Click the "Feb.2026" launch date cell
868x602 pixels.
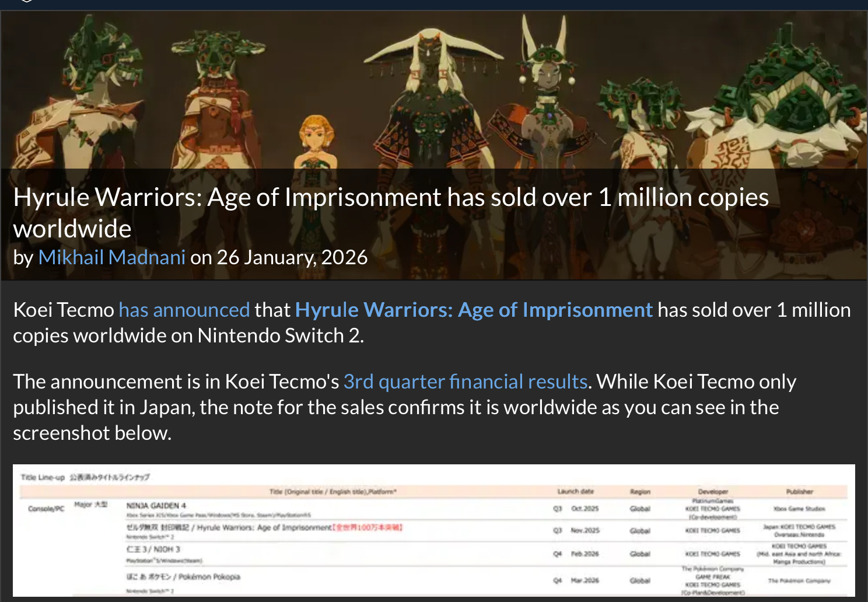(584, 554)
